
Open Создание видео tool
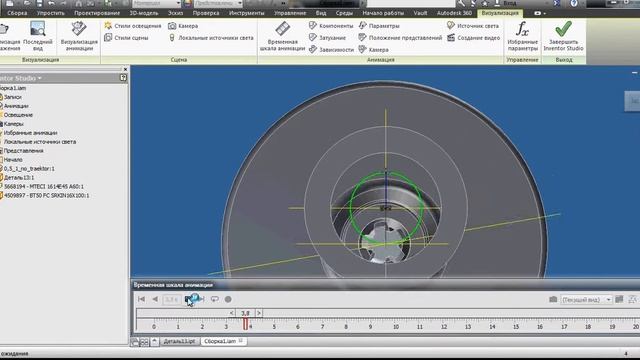tap(473, 38)
